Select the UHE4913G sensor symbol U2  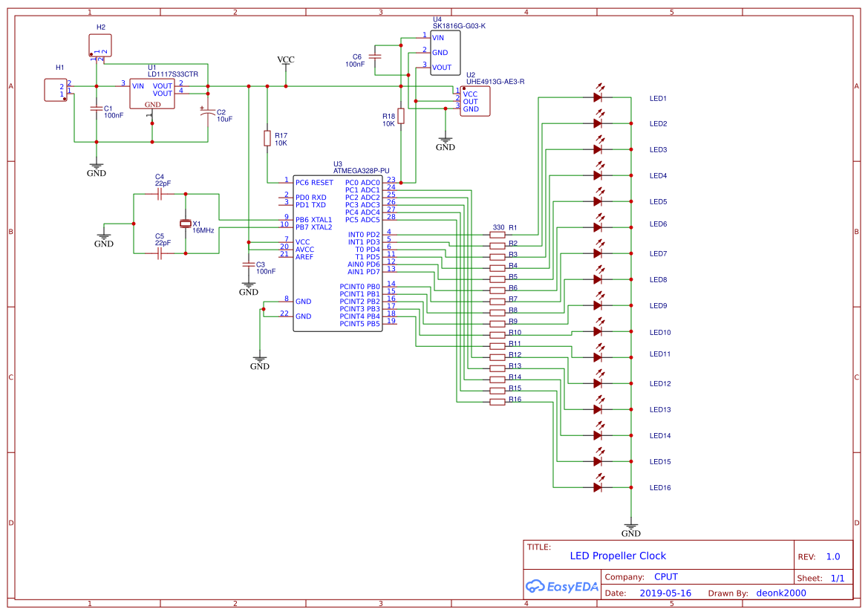click(475, 101)
